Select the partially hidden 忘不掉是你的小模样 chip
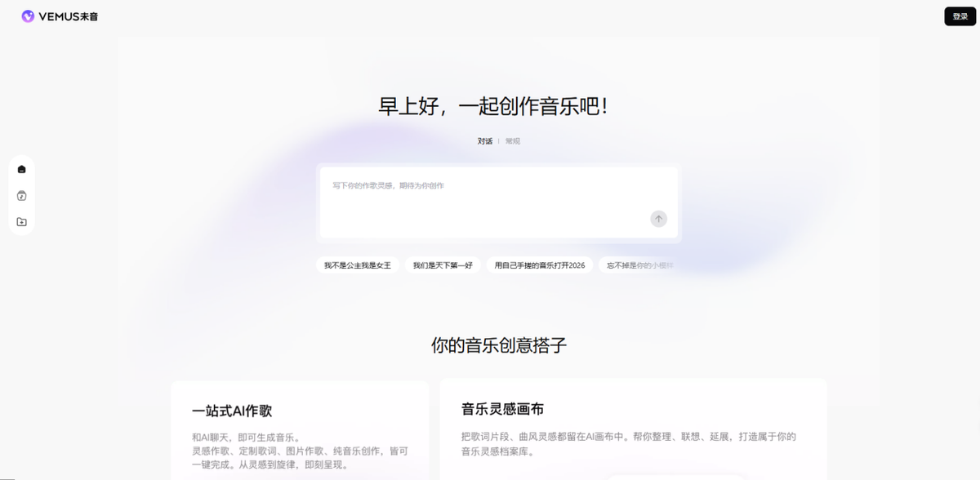Screen dimensions: 980x480 tap(639, 265)
